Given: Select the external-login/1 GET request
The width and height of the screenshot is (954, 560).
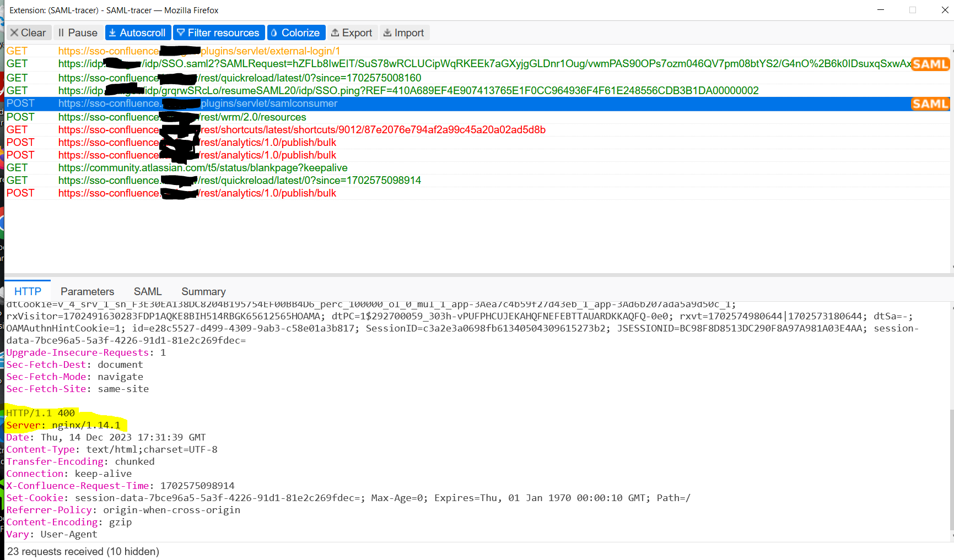Looking at the screenshot, I should (477, 51).
